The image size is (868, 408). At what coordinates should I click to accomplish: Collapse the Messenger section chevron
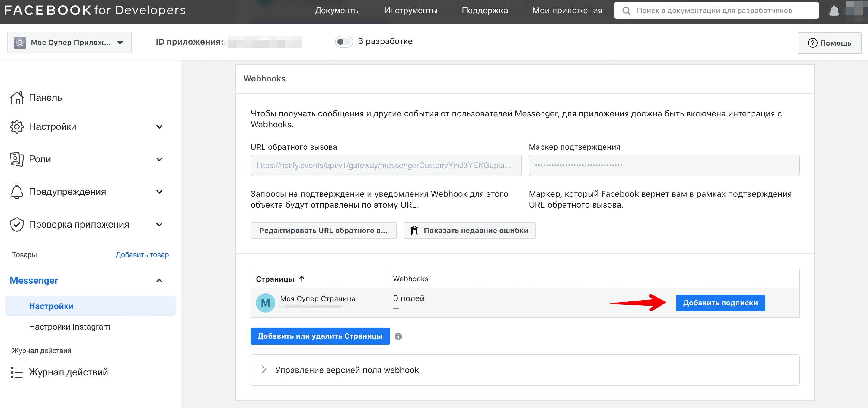pyautogui.click(x=159, y=281)
